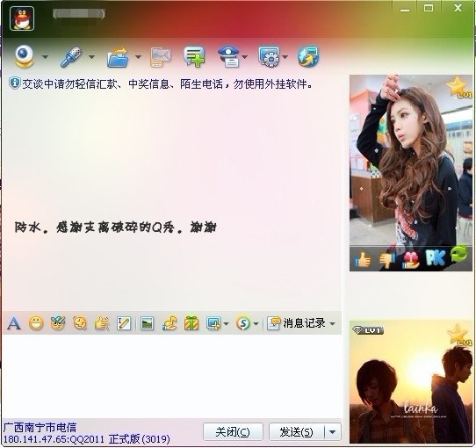Click the diamond LV1 badge on lower QQ Show
This screenshot has height=448, width=476.
pos(368,330)
